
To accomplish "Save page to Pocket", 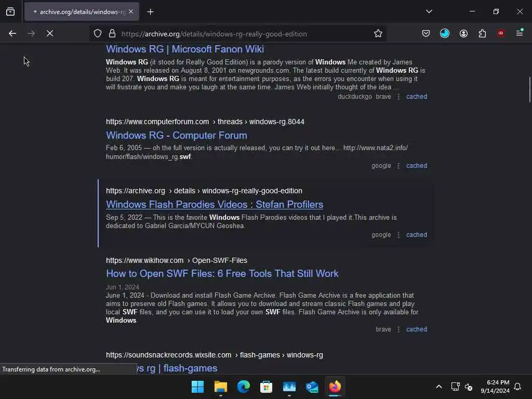I will click(426, 33).
